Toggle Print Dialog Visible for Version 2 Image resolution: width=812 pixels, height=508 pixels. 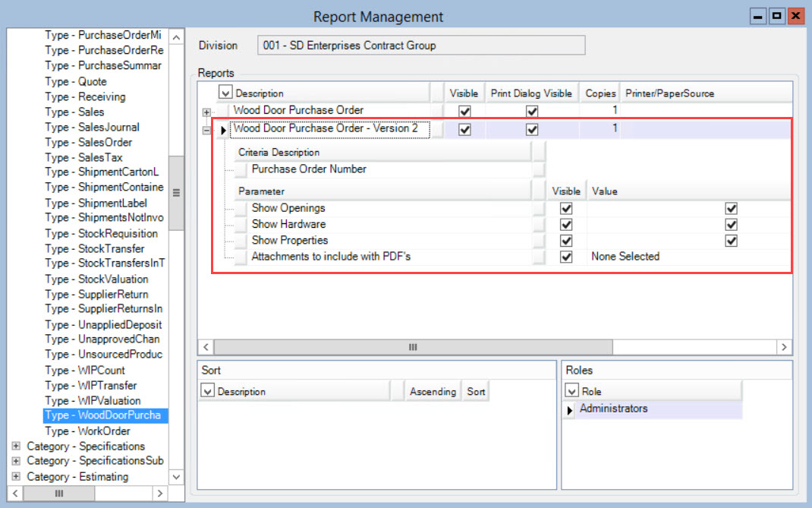tap(532, 129)
